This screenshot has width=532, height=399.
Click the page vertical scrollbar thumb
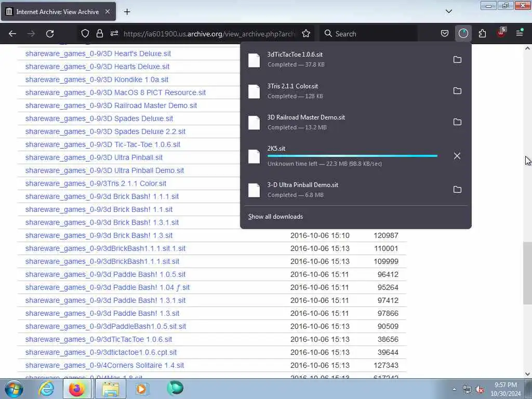click(527, 273)
